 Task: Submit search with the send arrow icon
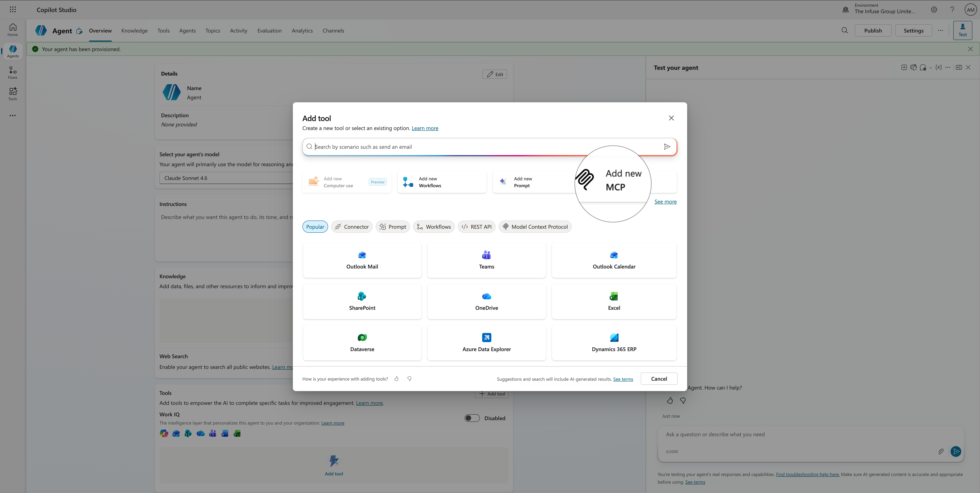coord(667,147)
